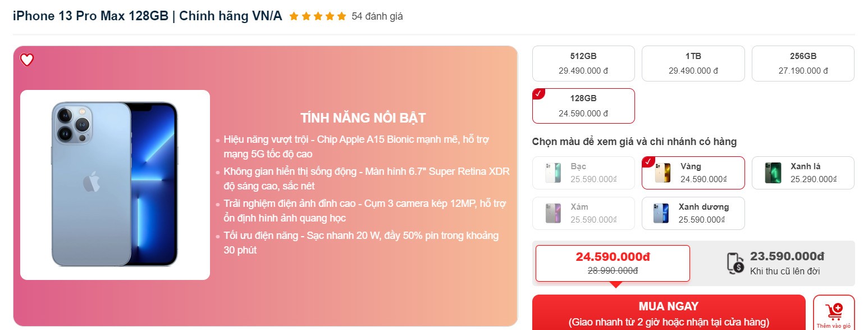868x330 pixels.
Task: Click the heart favorite icon
Action: point(27,60)
